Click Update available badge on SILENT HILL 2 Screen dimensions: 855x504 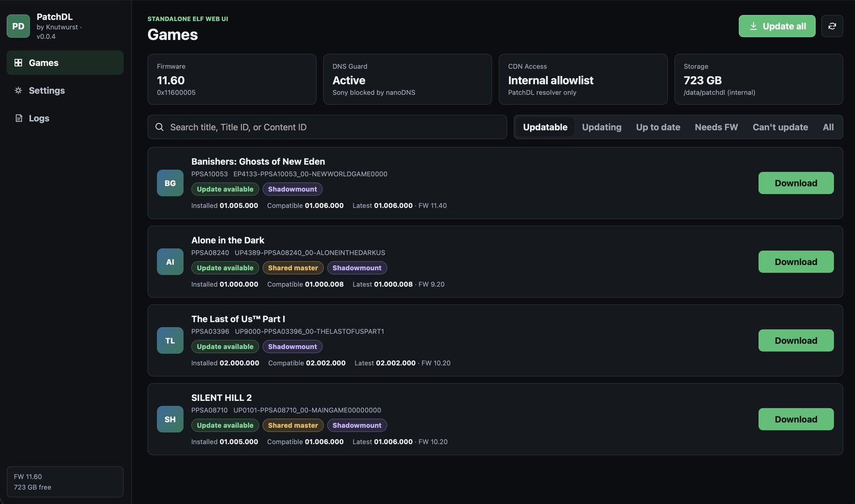pyautogui.click(x=225, y=425)
